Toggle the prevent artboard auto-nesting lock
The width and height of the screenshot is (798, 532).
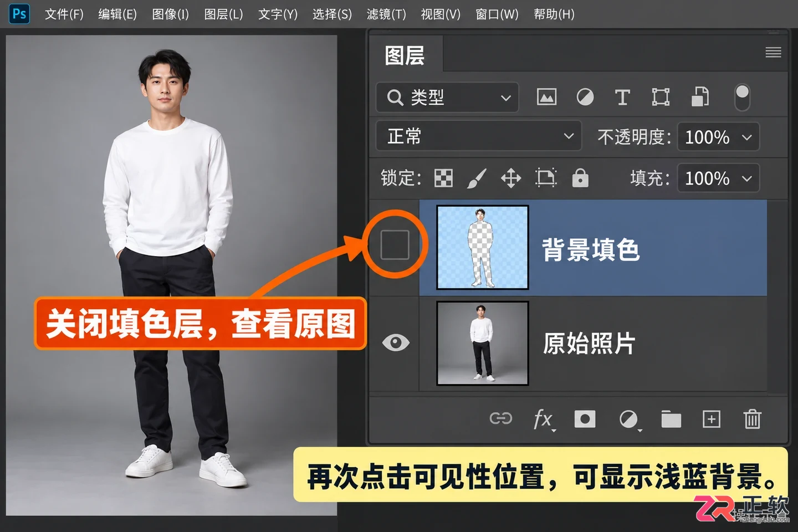coord(546,178)
